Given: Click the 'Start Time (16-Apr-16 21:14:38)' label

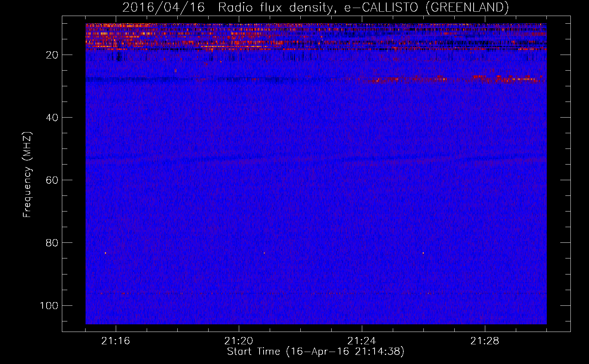Looking at the screenshot, I should (x=316, y=352).
